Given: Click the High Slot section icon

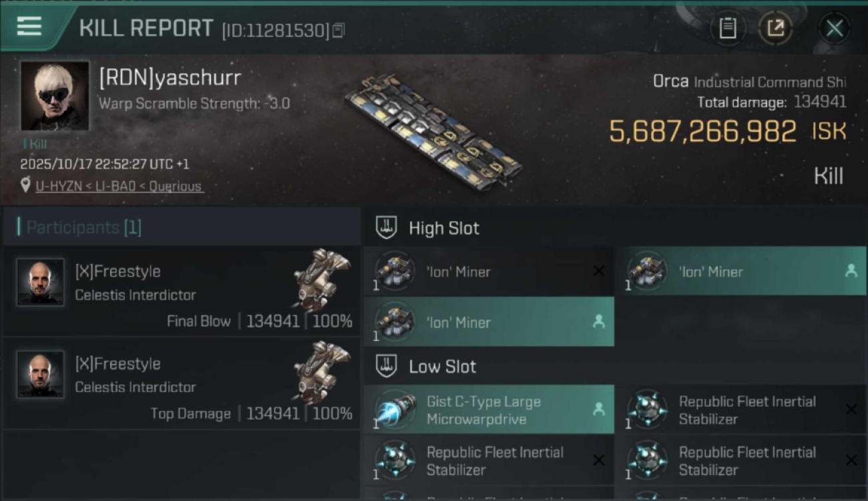Looking at the screenshot, I should [387, 228].
